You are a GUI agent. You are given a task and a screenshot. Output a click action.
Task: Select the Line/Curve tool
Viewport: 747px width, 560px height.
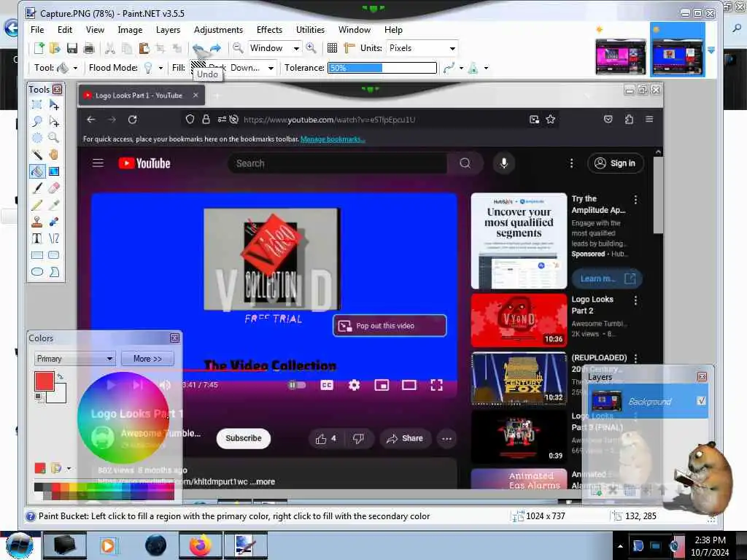pyautogui.click(x=54, y=238)
